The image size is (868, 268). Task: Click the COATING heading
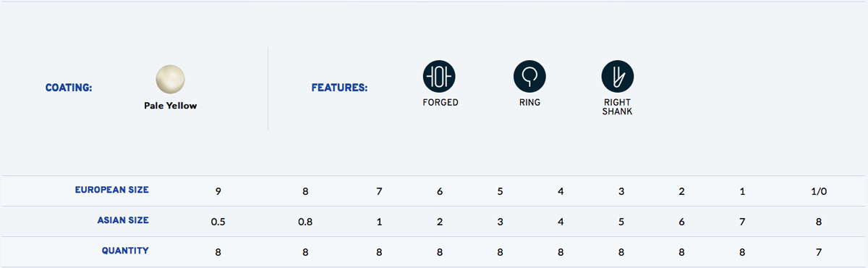(69, 88)
